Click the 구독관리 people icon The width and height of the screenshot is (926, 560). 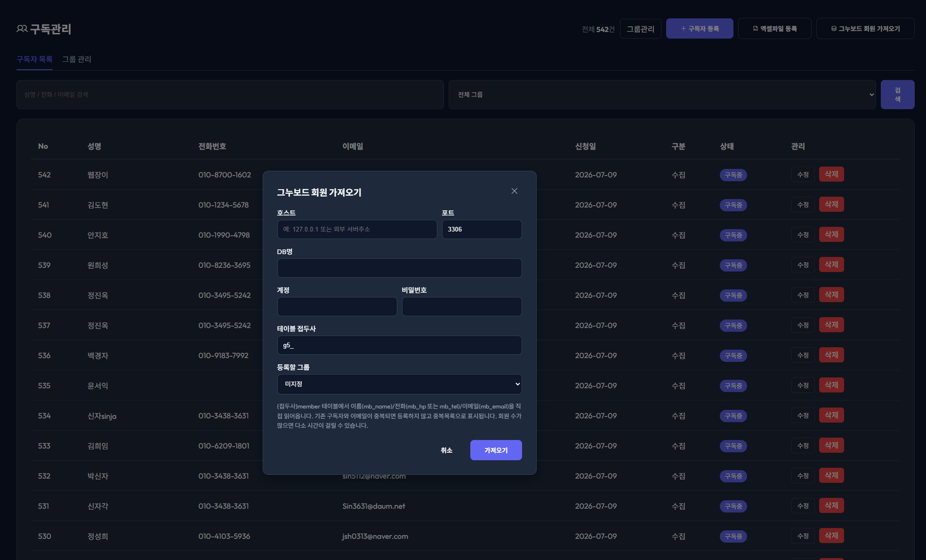click(22, 29)
